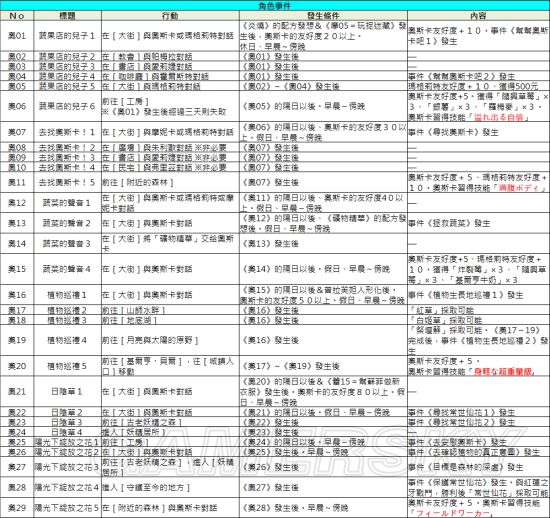
Task: Click the action cell in row 奧06 beginning "前往［工房］"
Action: coord(170,106)
